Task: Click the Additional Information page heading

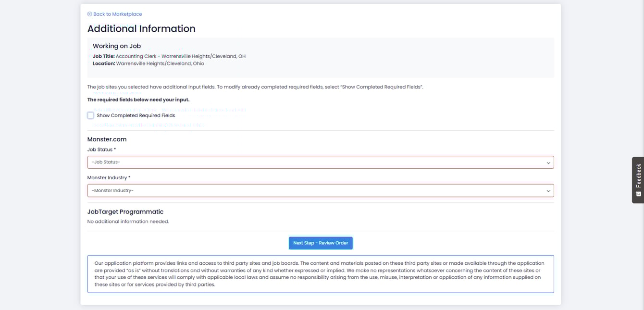Action: pos(141,28)
